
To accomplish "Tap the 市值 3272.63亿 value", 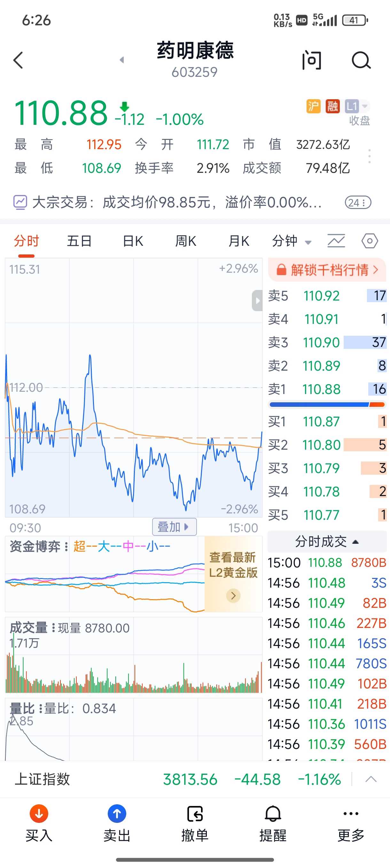I will point(323,145).
